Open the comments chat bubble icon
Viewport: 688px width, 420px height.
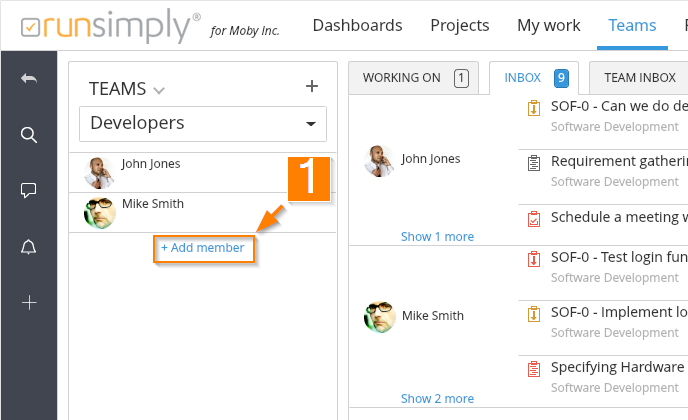(x=29, y=191)
